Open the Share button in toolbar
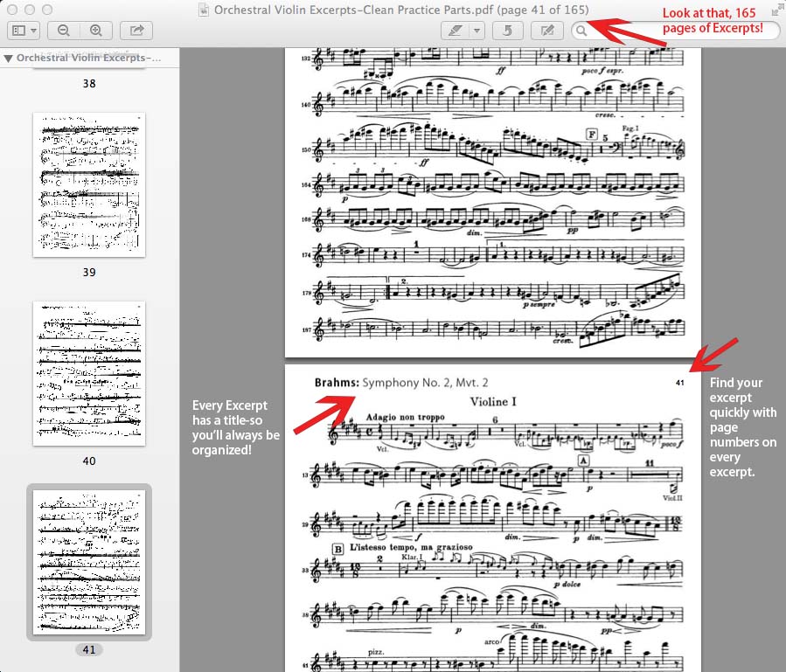Image resolution: width=786 pixels, height=672 pixels. (137, 31)
